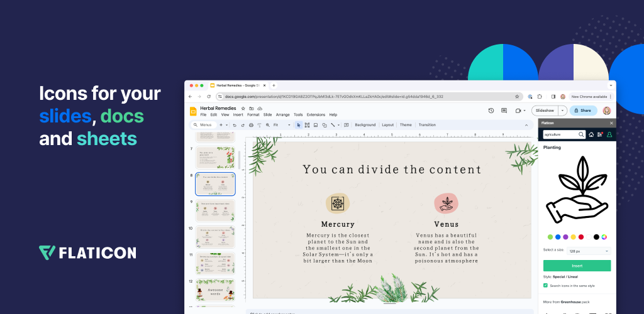Select the Line tool

click(333, 125)
